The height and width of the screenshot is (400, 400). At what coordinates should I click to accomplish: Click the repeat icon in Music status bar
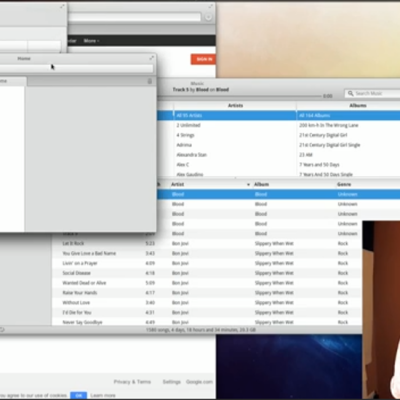coord(2,330)
